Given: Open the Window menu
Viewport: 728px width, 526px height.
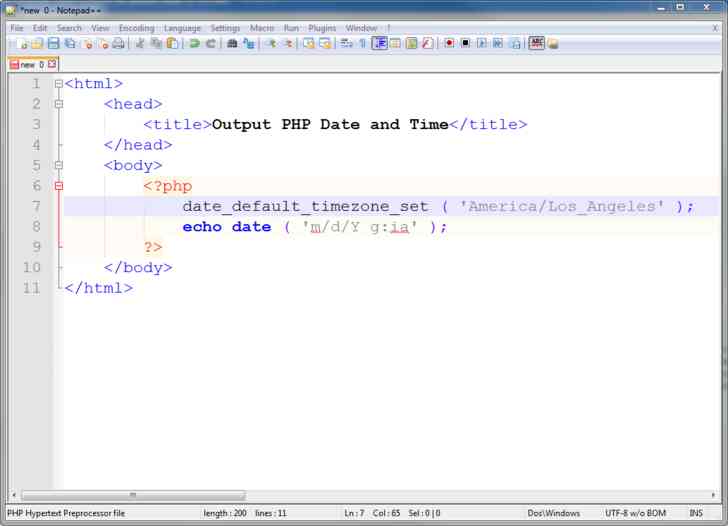Looking at the screenshot, I should pos(361,28).
